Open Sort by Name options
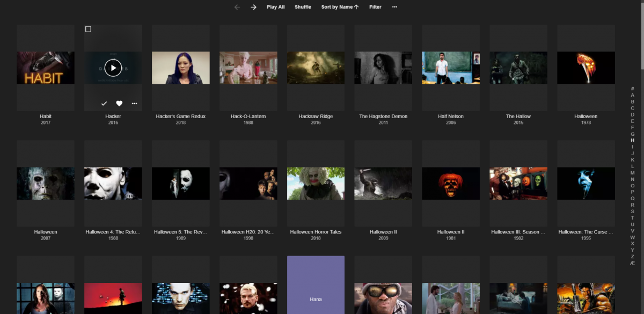 coord(340,7)
